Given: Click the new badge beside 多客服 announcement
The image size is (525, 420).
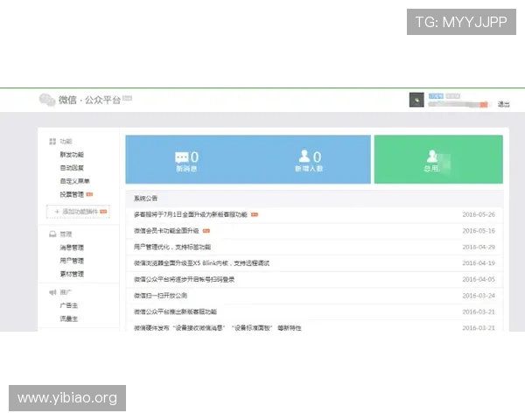Looking at the screenshot, I should 255,214.
